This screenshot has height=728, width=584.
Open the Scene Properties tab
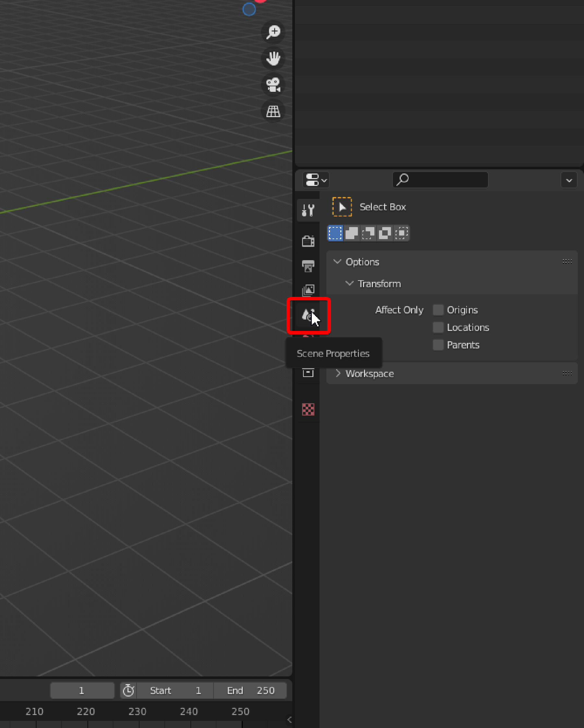[308, 315]
